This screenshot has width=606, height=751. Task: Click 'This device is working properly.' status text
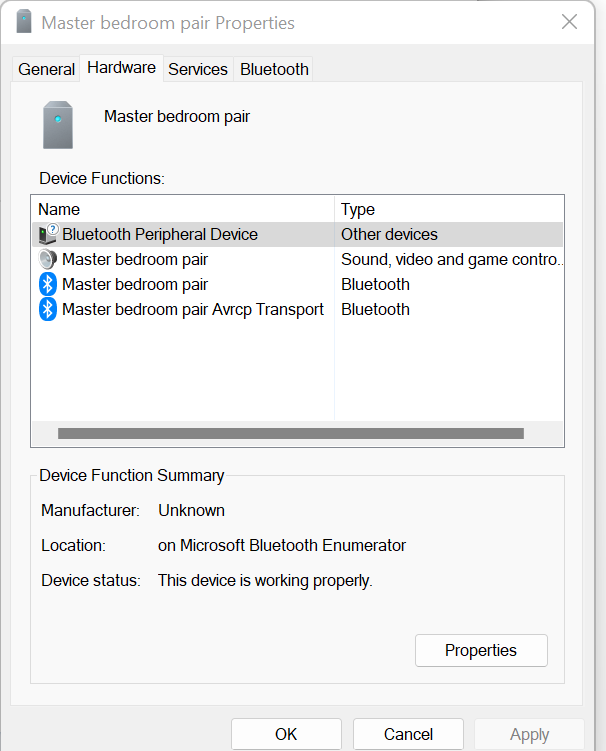coord(265,580)
